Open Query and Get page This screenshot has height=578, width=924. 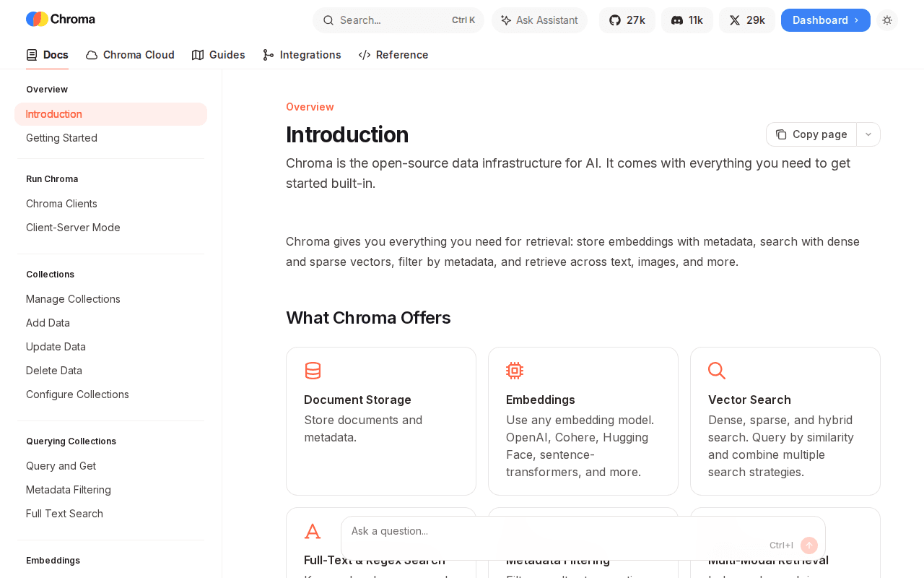coord(61,466)
